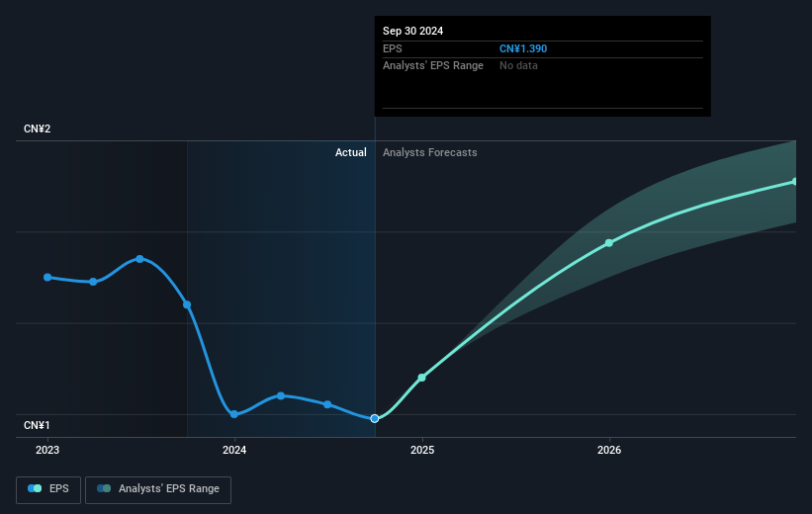Toggle the Analysts' EPS Range legend button
The image size is (812, 514).
[x=158, y=489]
